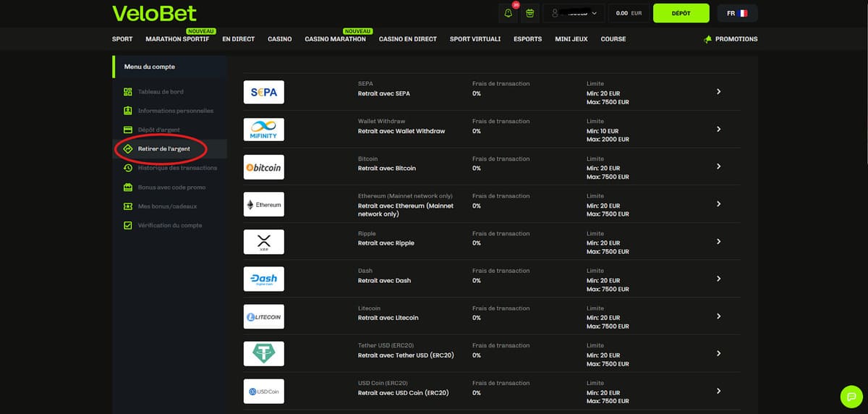Select Vérification du compte in sidebar
This screenshot has width=868, height=414.
tap(170, 225)
